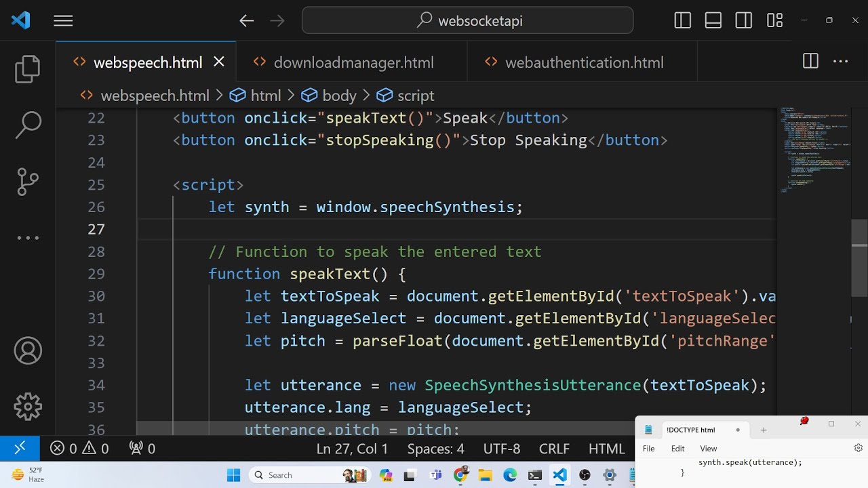Open the Manage gear settings icon
This screenshot has height=488, width=868.
point(28,407)
